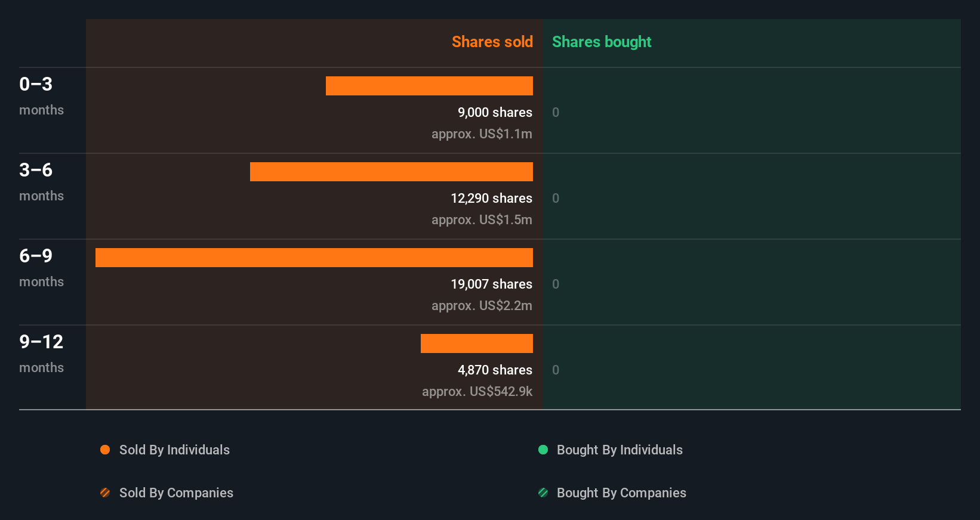Click the 3–6 row label
This screenshot has height=520, width=980.
(x=36, y=170)
